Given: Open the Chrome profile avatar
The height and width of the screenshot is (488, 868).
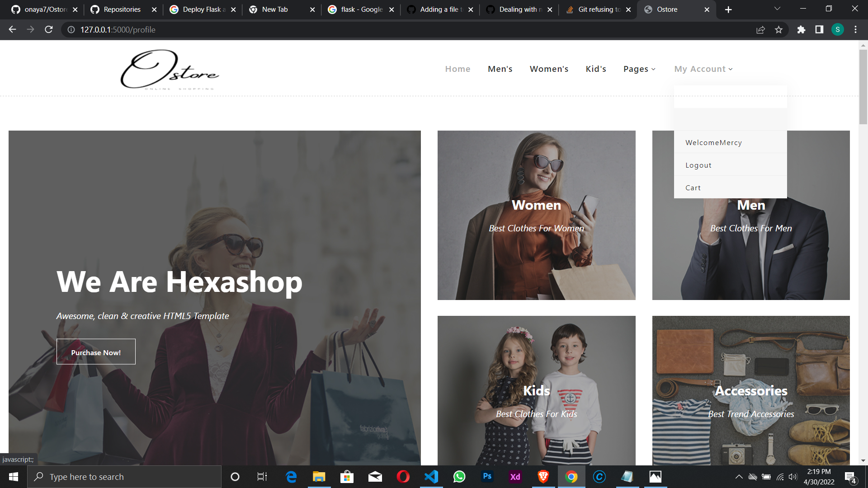Looking at the screenshot, I should [x=838, y=30].
